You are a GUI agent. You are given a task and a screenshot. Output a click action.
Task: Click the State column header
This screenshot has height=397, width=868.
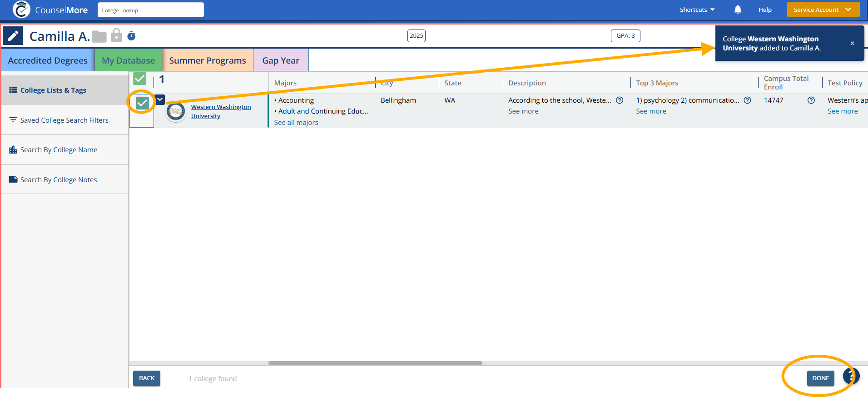[x=453, y=83]
